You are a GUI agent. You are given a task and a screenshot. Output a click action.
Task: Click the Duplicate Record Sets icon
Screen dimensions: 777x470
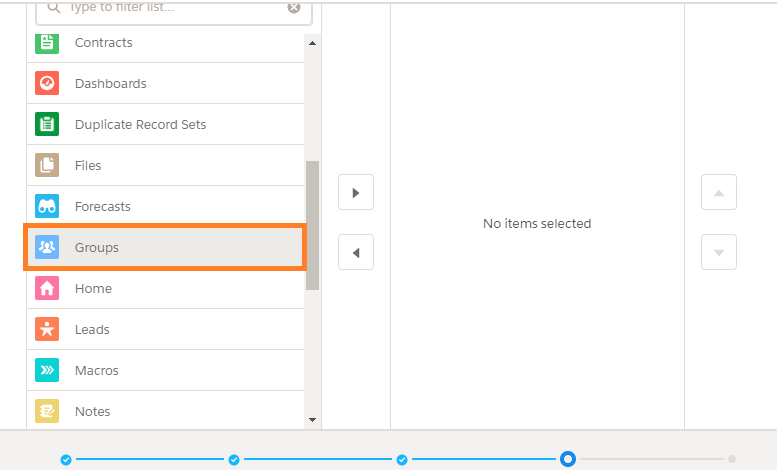47,124
